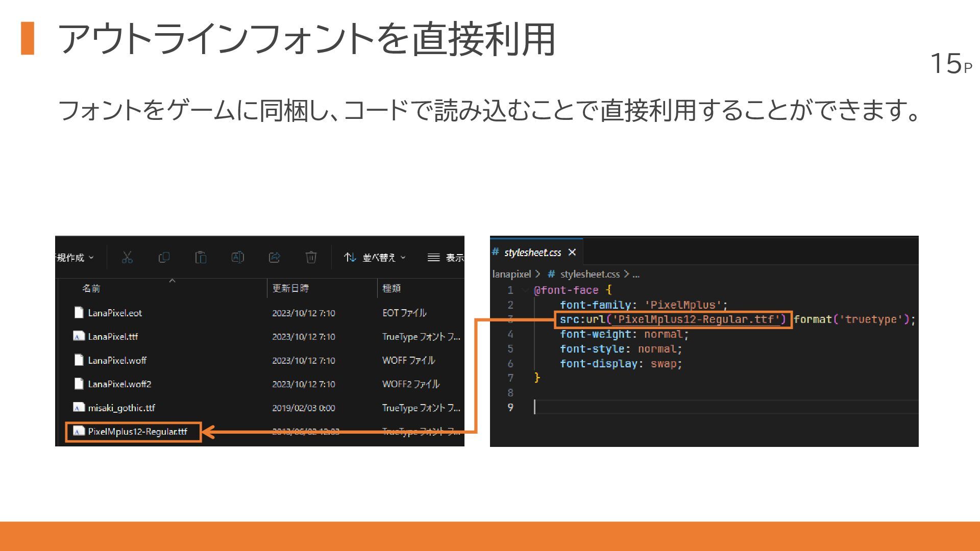Image resolution: width=980 pixels, height=551 pixels.
Task: Open the 新規作成 dropdown in Explorer
Action: pyautogui.click(x=75, y=258)
